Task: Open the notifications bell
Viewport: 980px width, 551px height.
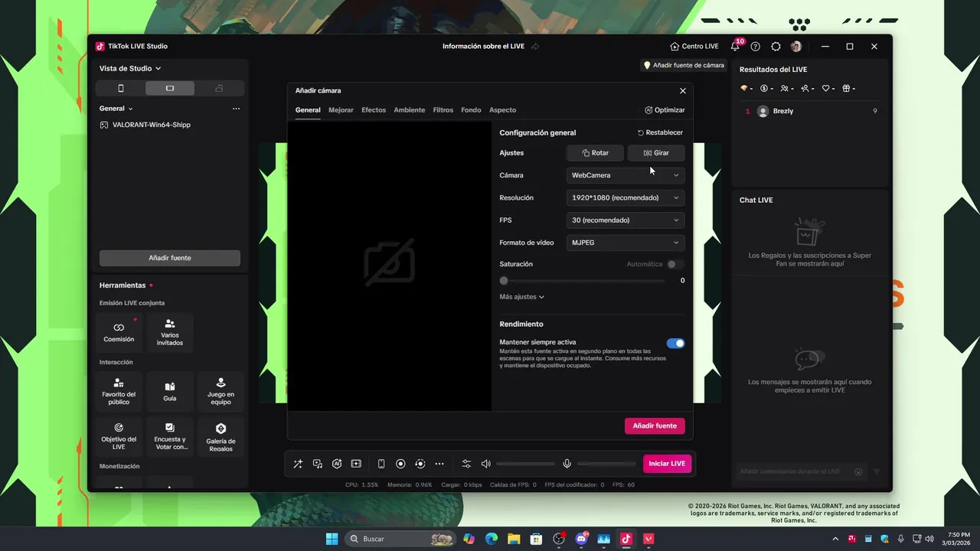Action: point(735,47)
